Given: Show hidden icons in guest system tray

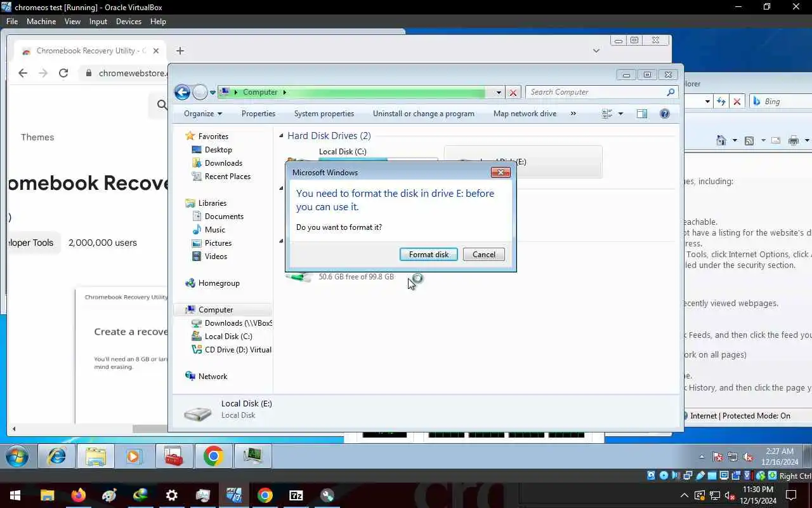Looking at the screenshot, I should click(x=702, y=457).
